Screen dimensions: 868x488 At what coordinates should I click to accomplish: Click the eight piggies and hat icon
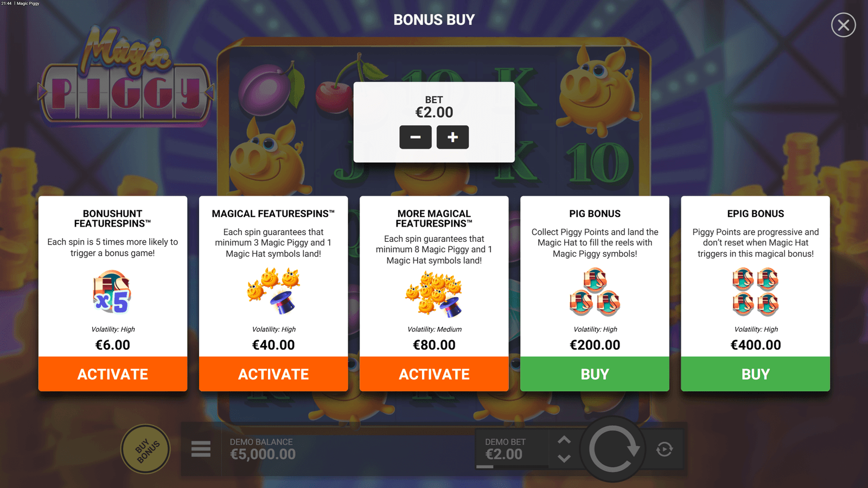[x=434, y=294]
